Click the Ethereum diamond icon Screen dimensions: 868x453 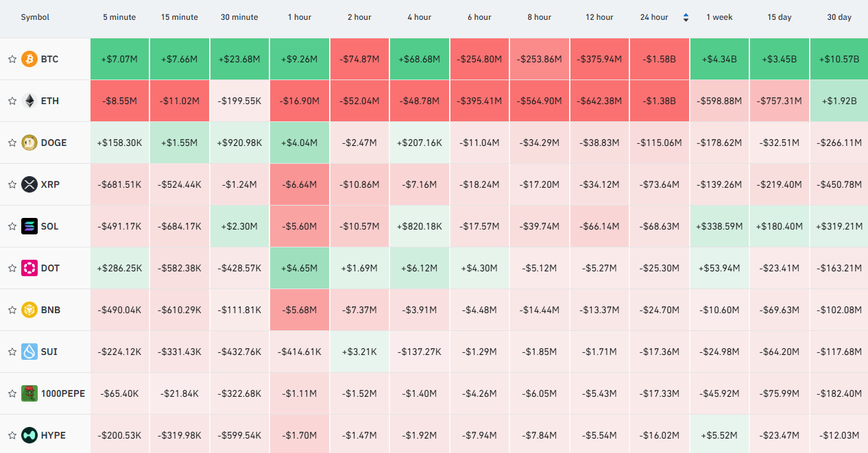click(x=29, y=101)
